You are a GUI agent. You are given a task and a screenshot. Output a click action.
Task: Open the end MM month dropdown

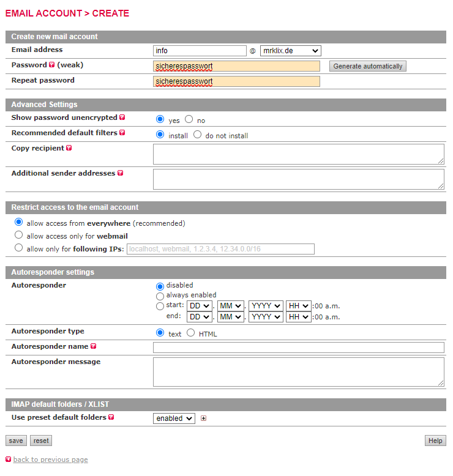coord(231,317)
